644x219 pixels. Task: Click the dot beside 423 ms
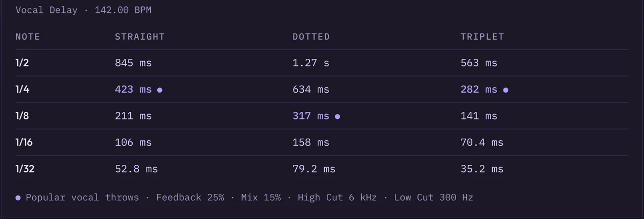(159, 90)
